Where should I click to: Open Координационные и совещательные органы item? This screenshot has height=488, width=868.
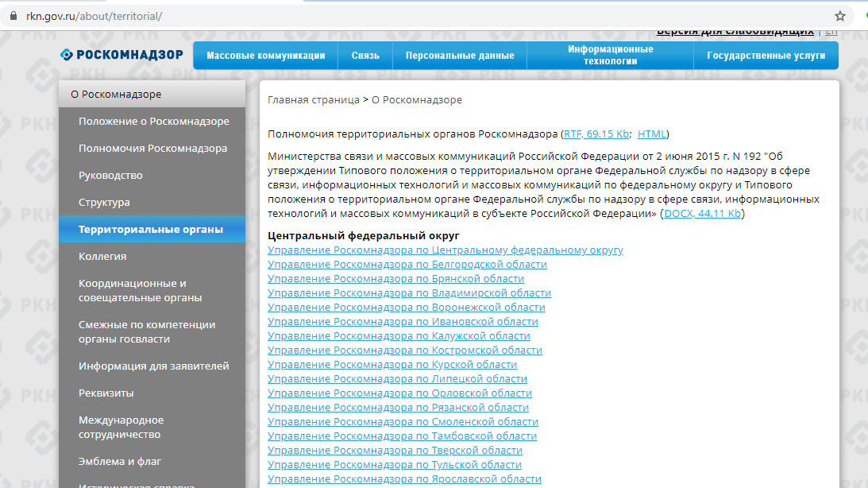tap(152, 290)
